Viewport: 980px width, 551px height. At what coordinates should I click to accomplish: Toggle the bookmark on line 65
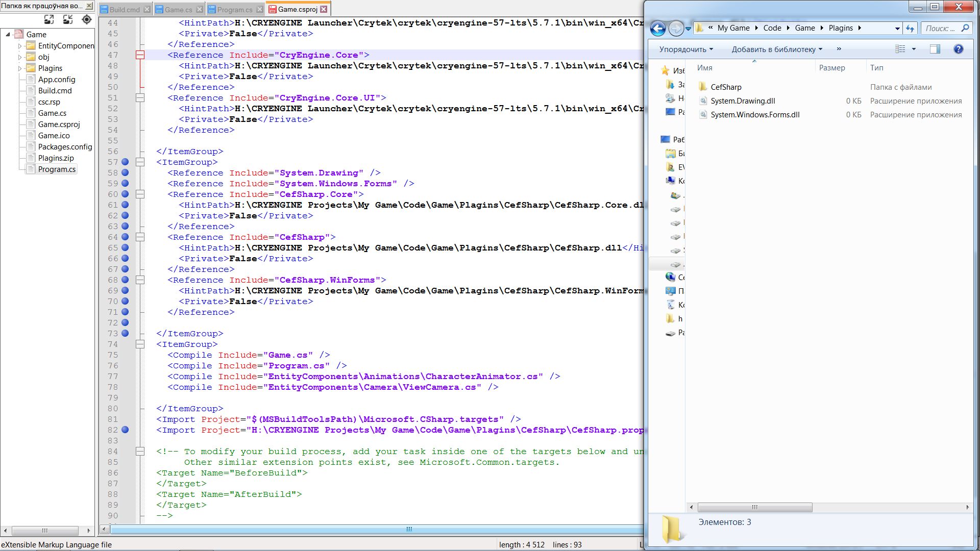point(125,247)
